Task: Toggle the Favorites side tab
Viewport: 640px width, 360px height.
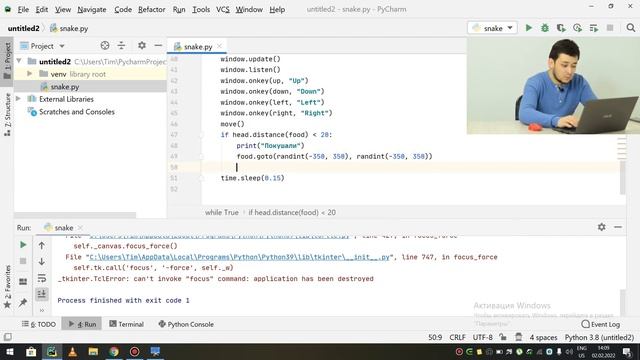Action: pyautogui.click(x=7, y=287)
